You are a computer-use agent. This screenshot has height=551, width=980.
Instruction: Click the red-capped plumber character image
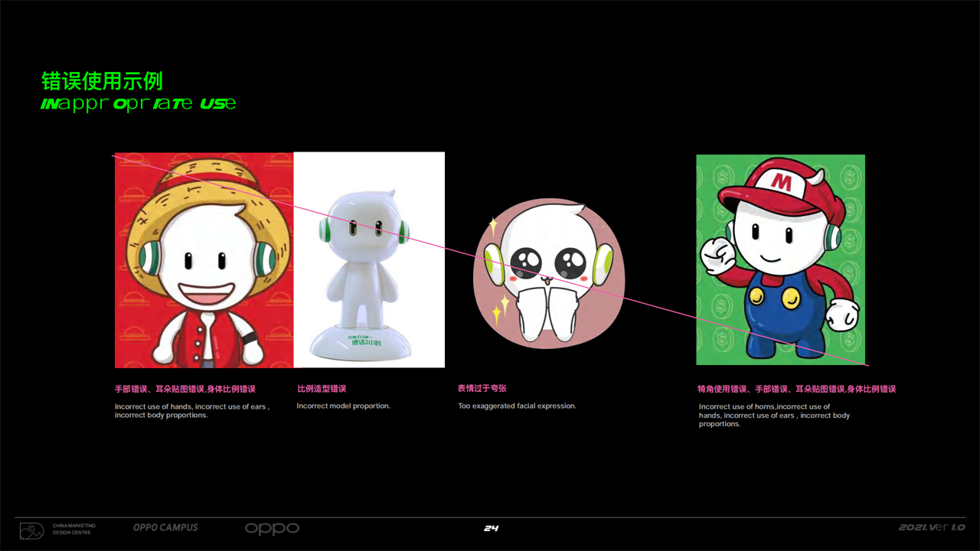point(780,260)
